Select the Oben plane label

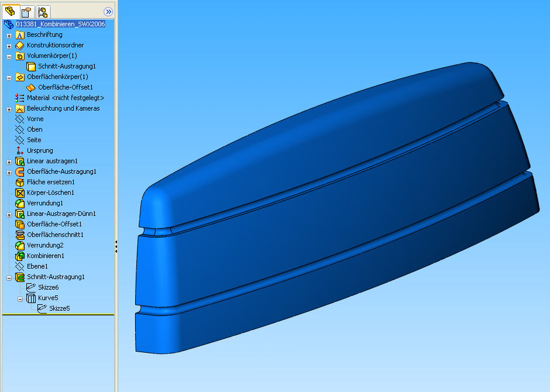pyautogui.click(x=35, y=129)
